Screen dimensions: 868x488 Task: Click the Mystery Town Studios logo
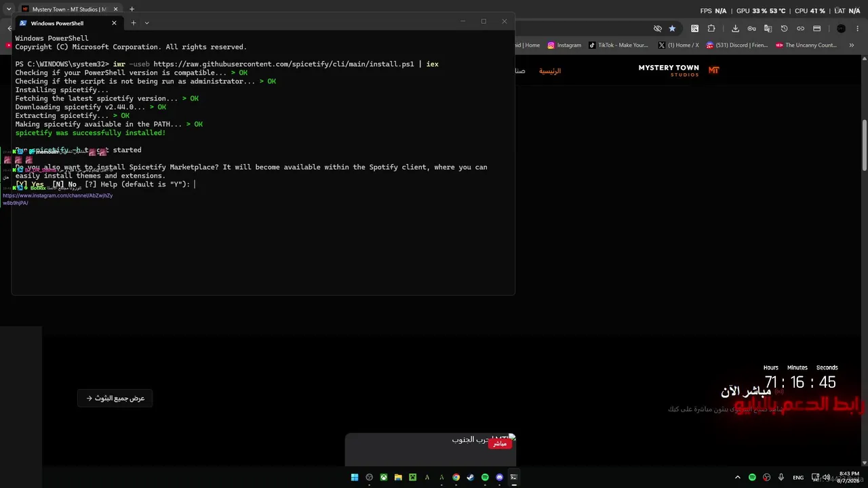click(678, 70)
